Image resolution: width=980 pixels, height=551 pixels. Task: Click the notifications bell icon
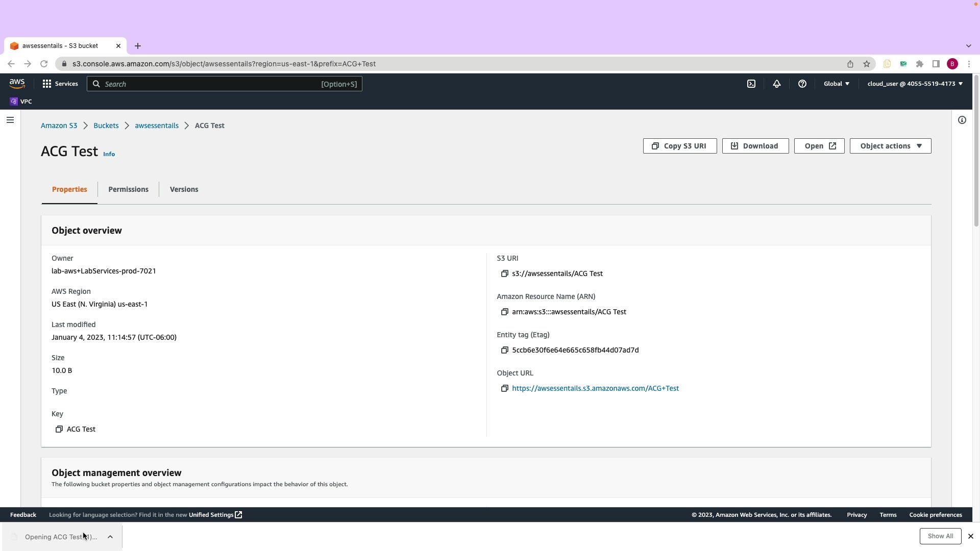776,84
